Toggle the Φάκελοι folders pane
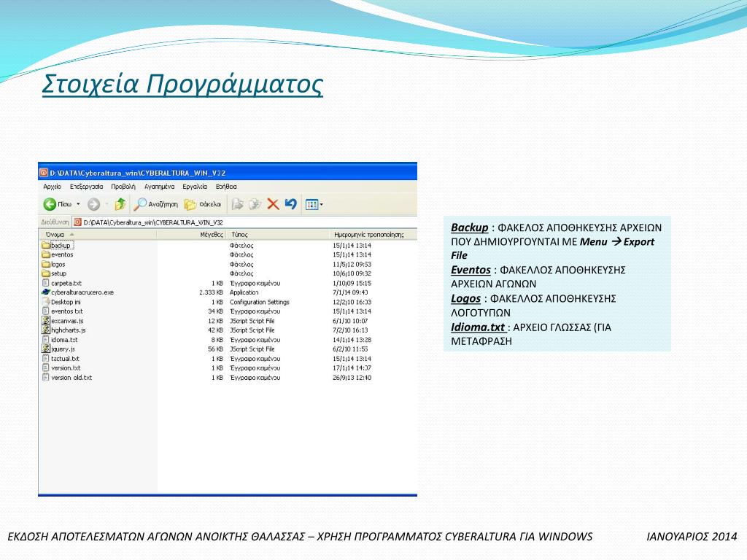The height and width of the screenshot is (560, 747). (x=203, y=204)
